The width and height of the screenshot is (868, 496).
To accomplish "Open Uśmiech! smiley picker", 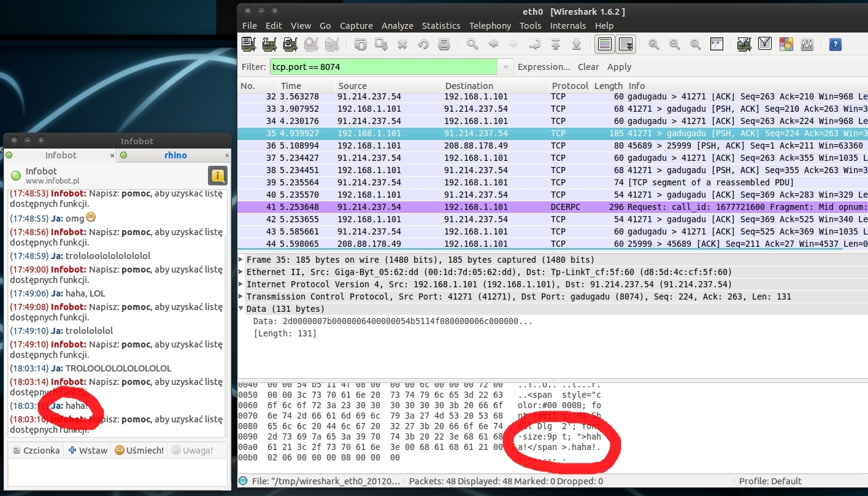I will 140,450.
